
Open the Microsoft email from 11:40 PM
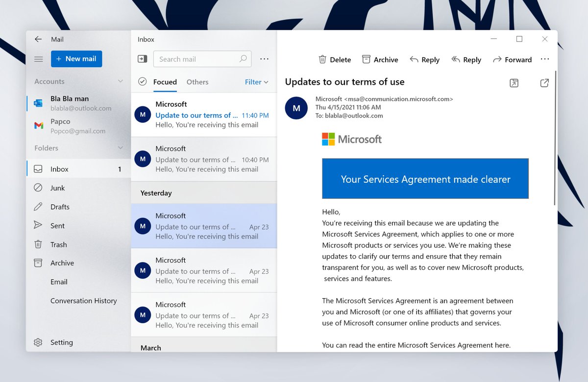(204, 115)
